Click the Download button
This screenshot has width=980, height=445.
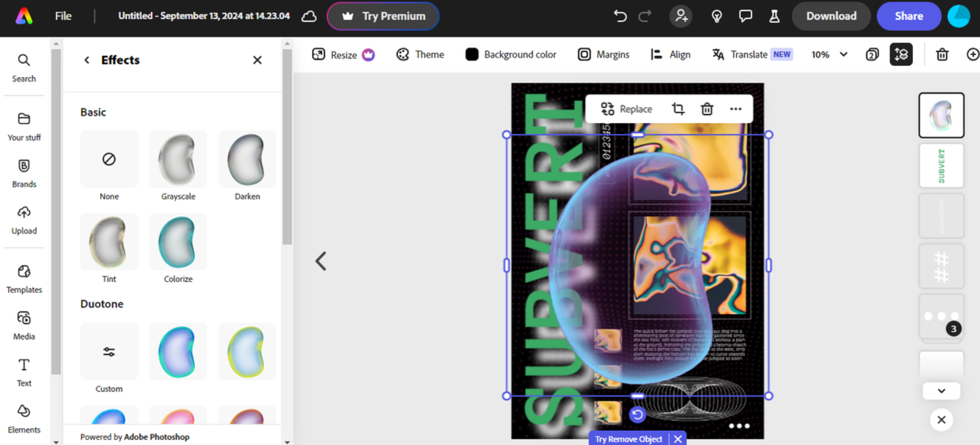point(831,16)
